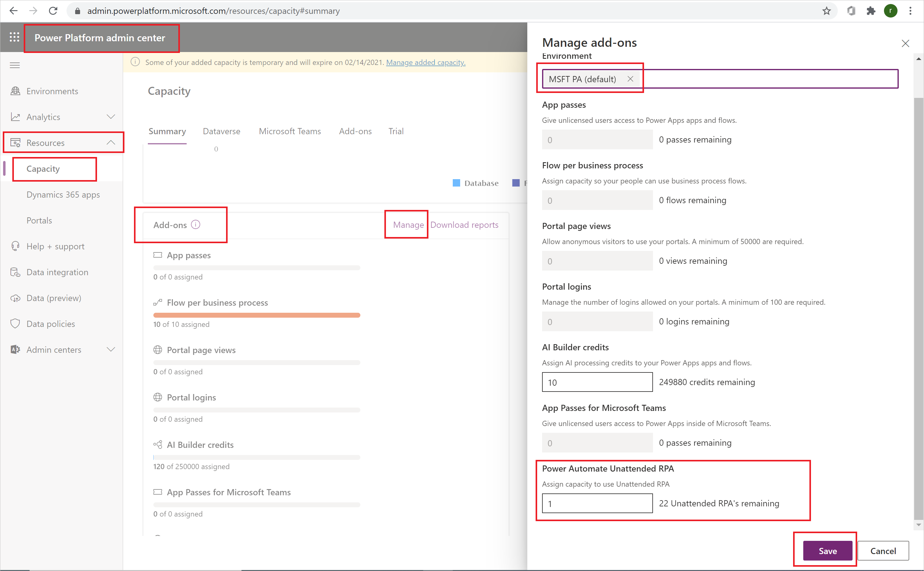Screen dimensions: 924x571
Task: Click the Save button in Manage add-ons
Action: (x=828, y=551)
